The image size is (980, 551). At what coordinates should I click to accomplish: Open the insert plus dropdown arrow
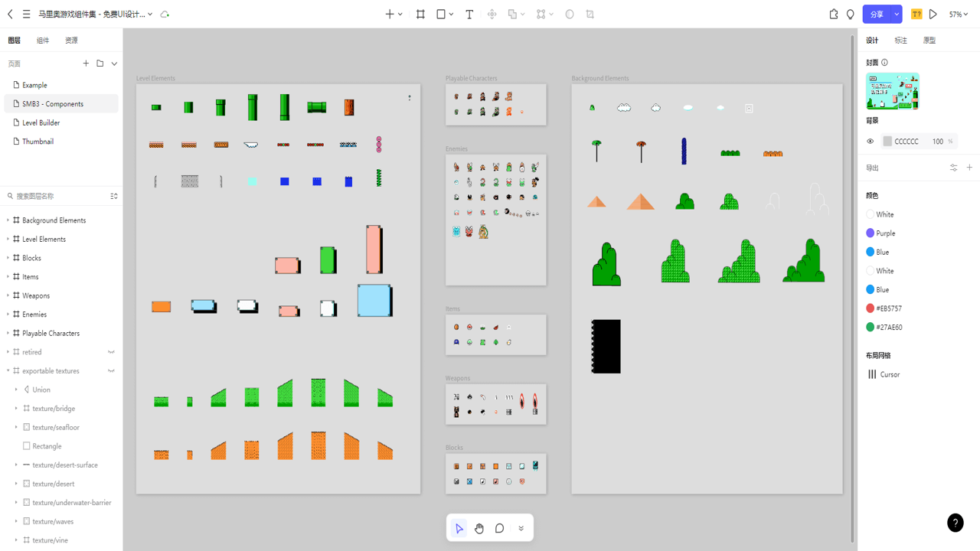coord(400,14)
